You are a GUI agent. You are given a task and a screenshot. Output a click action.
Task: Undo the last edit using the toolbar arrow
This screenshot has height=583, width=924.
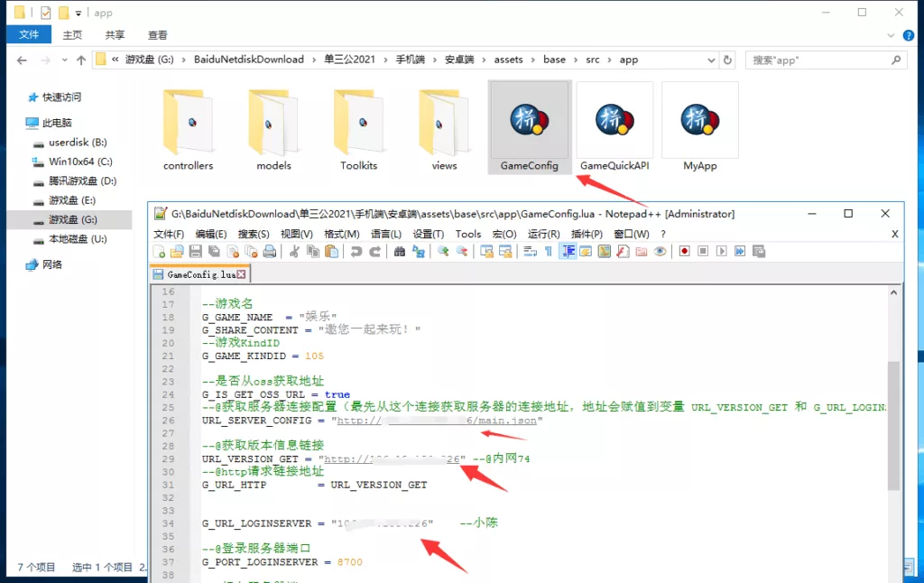click(356, 252)
